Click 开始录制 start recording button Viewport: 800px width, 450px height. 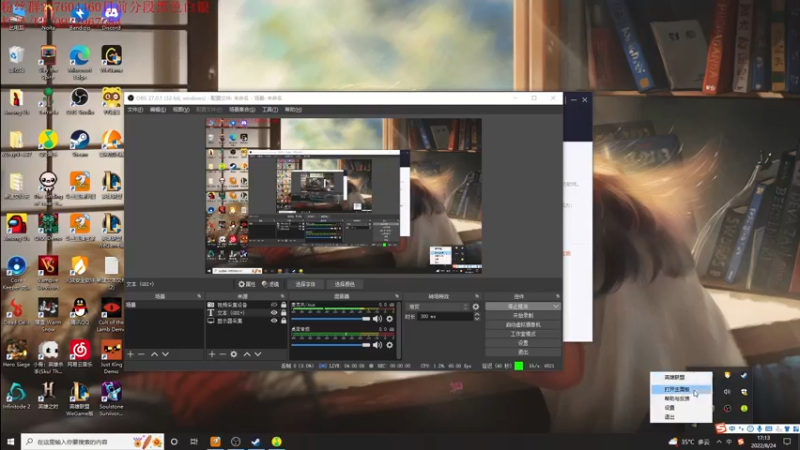click(523, 315)
